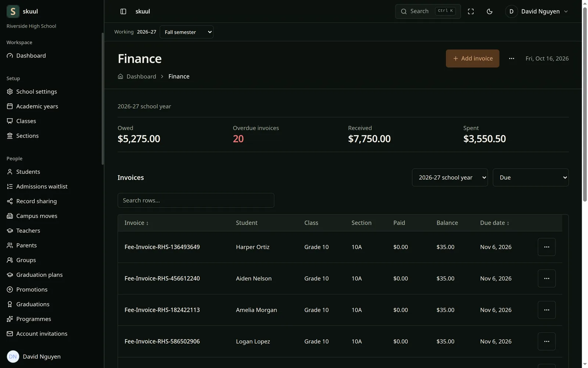The width and height of the screenshot is (588, 368).
Task: Toggle dark mode moon icon
Action: click(490, 11)
